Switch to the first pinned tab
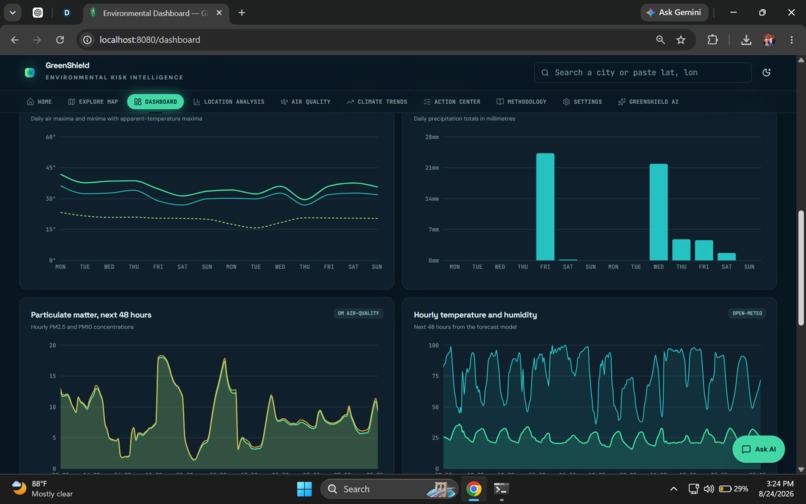 click(x=38, y=13)
